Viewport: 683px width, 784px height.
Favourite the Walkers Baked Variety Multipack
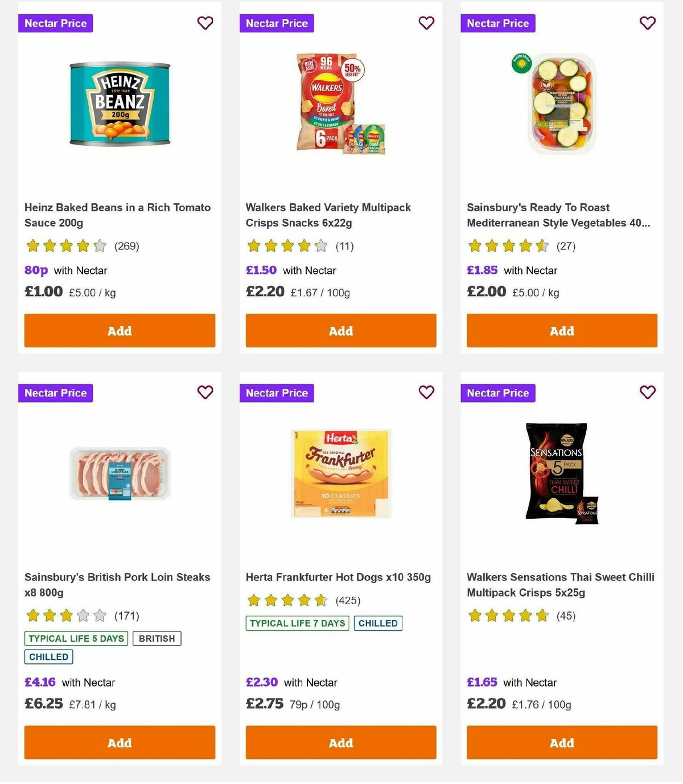point(426,23)
